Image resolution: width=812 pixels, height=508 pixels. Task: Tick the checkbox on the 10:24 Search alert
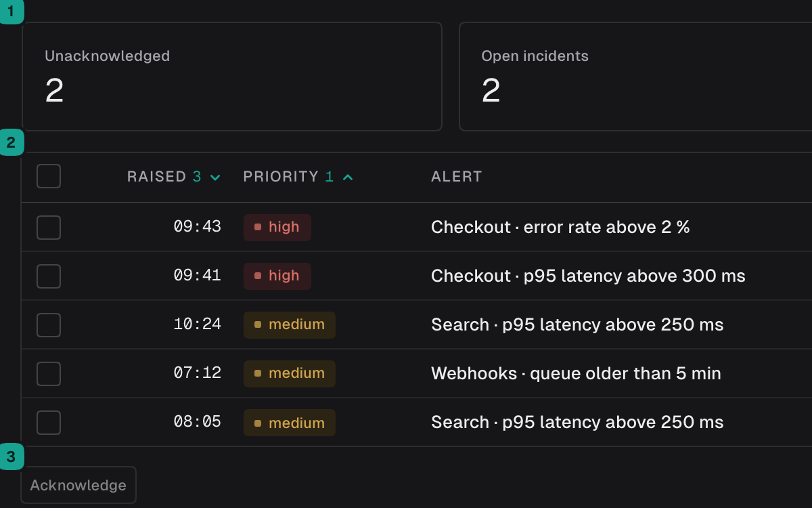point(49,325)
